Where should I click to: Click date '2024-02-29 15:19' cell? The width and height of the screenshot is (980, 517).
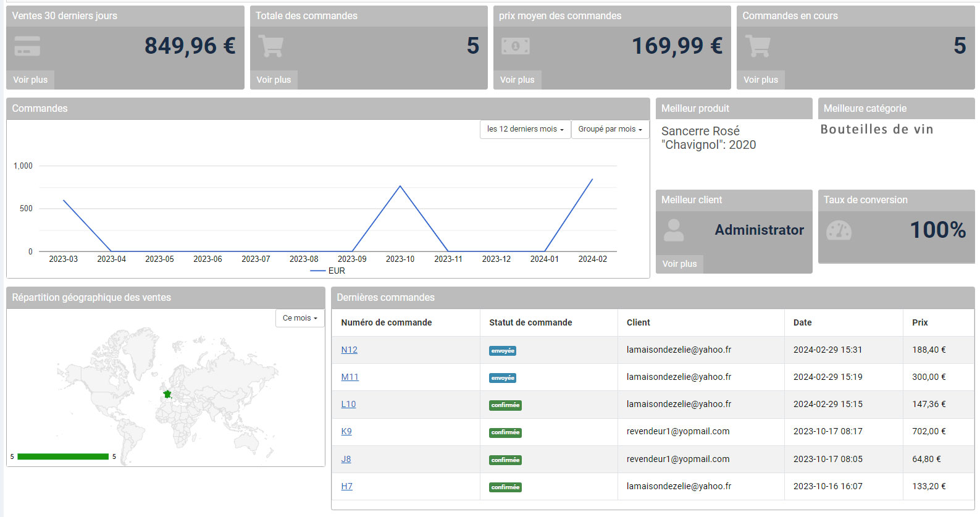point(828,377)
